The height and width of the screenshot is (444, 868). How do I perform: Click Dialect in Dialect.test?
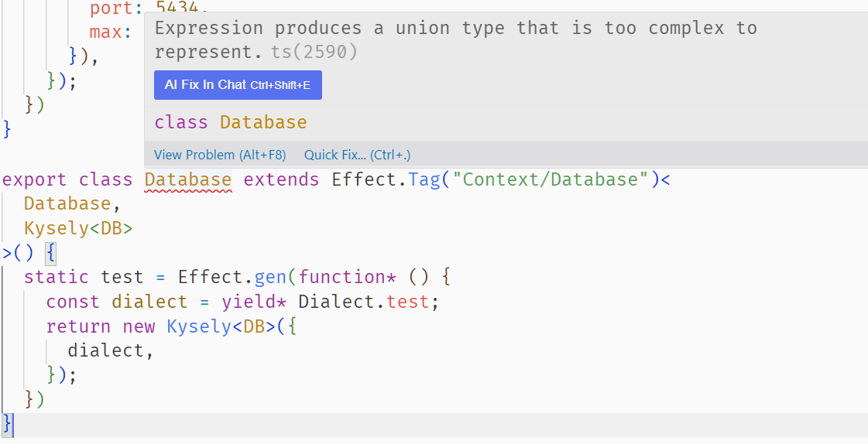click(x=336, y=302)
